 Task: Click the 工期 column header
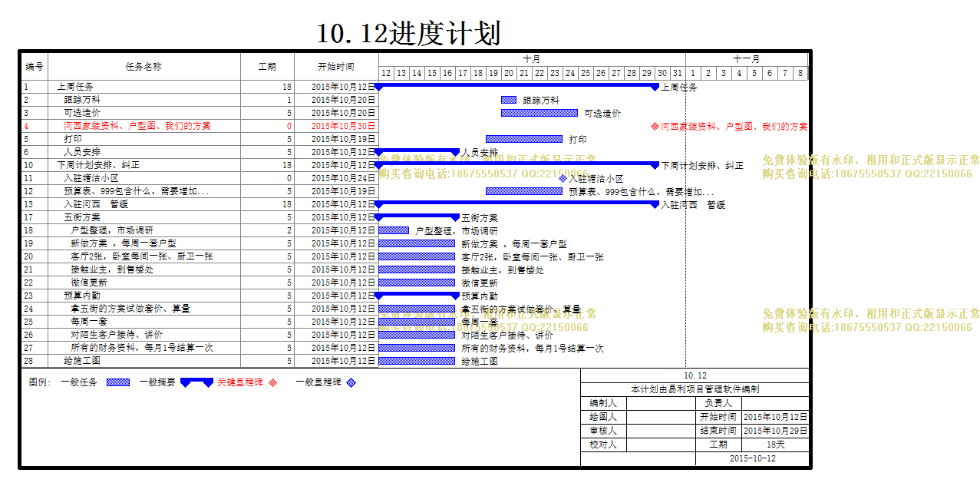pos(267,67)
